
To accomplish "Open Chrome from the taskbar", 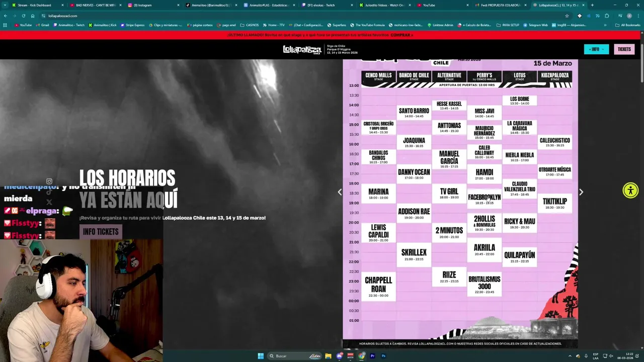I will (x=362, y=356).
